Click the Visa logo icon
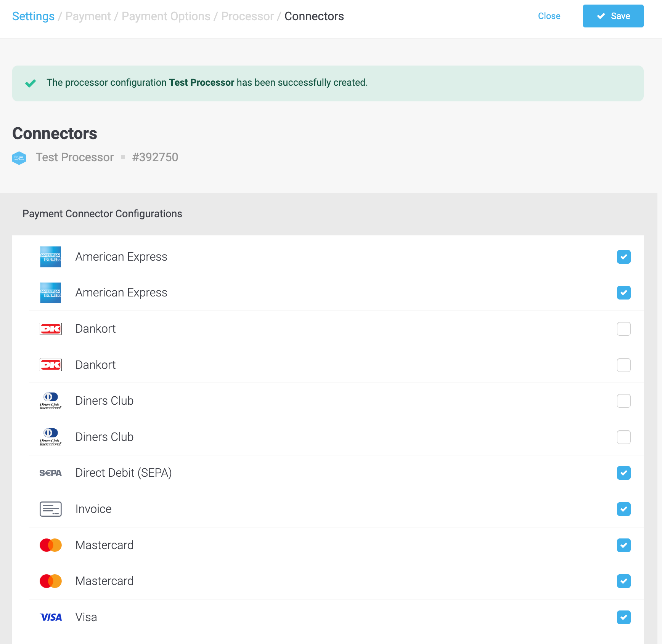Viewport: 662px width, 644px height. 50,617
